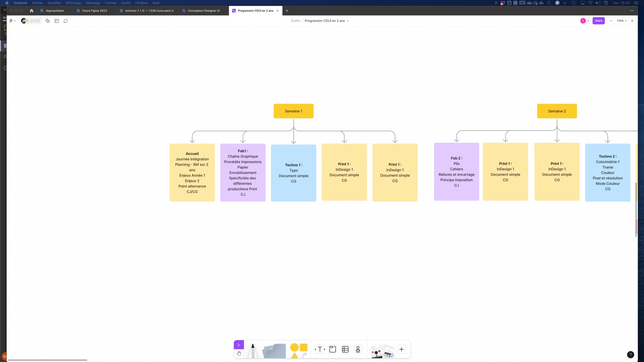Select the Text tool
Viewport: 644px width, 362px height.
[x=320, y=349]
